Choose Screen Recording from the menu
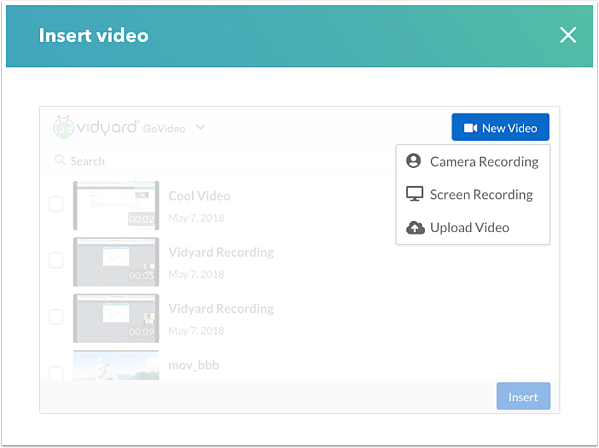The image size is (599, 448). coord(473,194)
